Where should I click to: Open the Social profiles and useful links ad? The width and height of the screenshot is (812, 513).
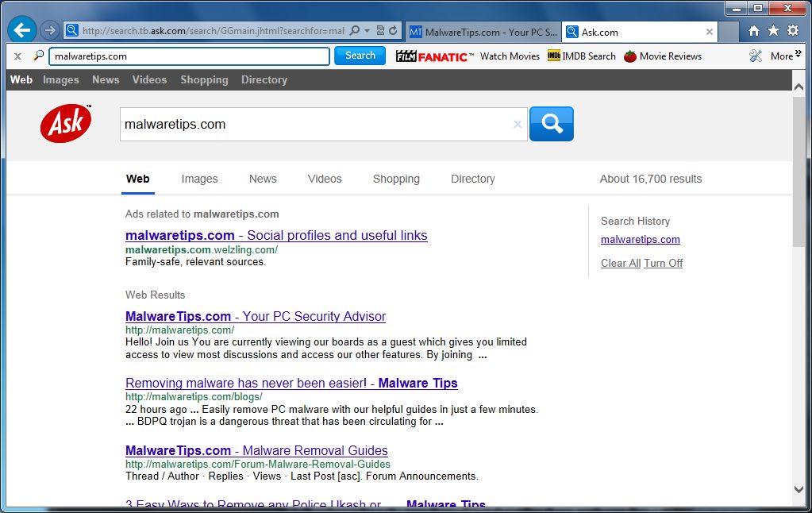click(x=276, y=235)
